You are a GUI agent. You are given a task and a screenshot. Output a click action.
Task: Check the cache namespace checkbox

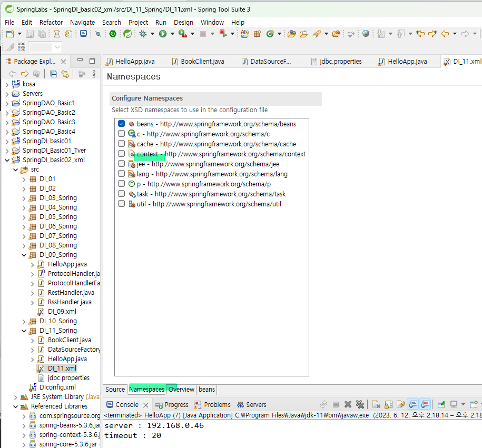click(122, 144)
